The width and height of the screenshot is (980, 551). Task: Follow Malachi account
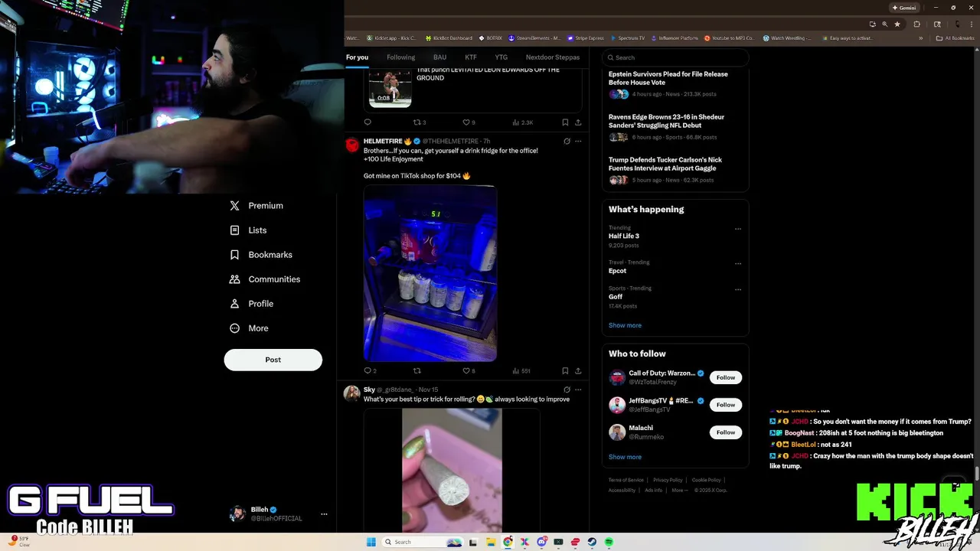(726, 432)
